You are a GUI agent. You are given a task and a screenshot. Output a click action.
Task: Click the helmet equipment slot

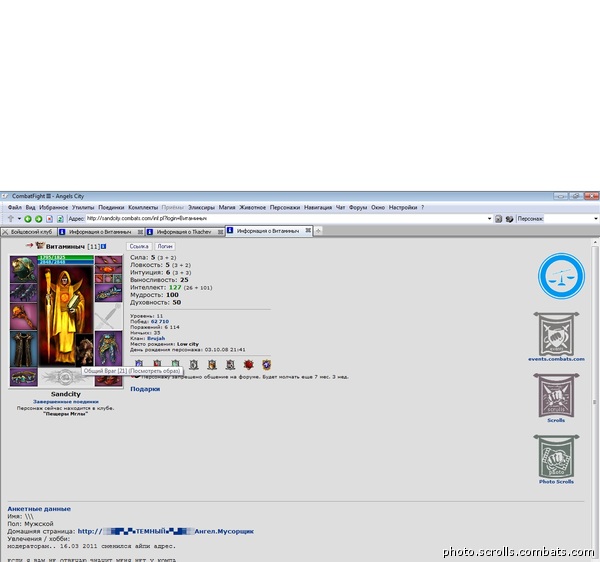point(23,269)
